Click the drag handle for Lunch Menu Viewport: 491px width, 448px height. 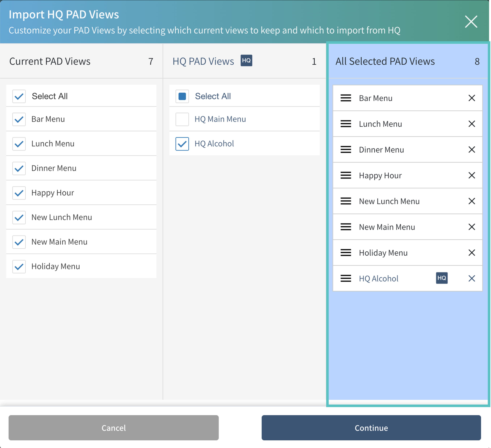click(346, 124)
